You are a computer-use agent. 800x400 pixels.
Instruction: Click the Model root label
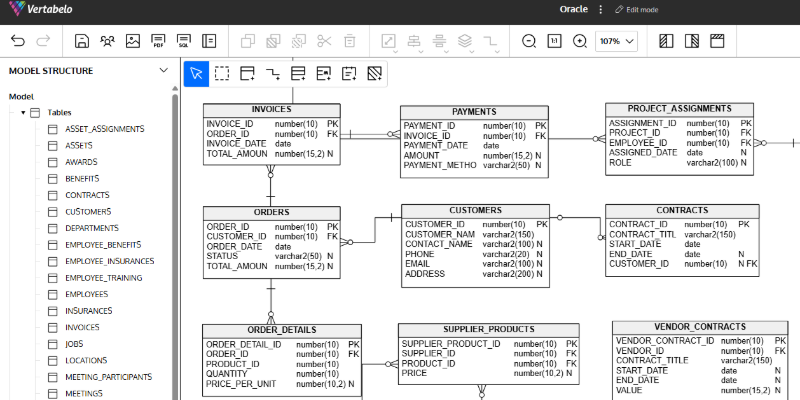click(x=21, y=96)
